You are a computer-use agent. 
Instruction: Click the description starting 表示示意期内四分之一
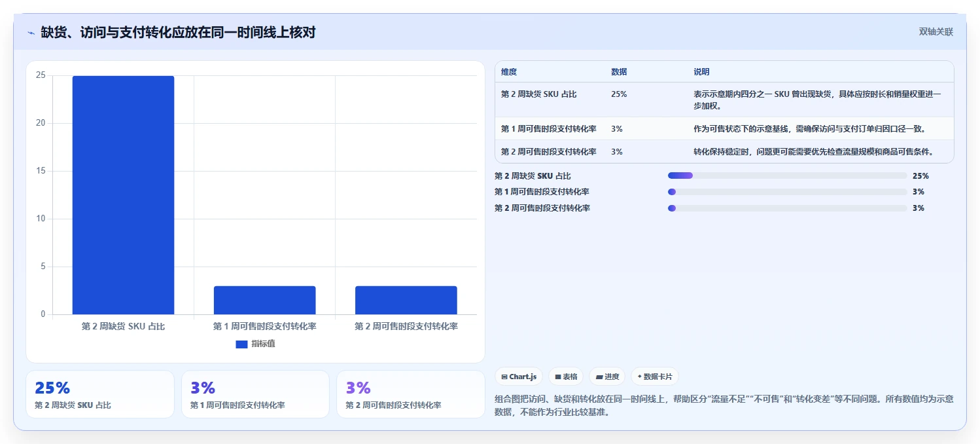pyautogui.click(x=817, y=100)
